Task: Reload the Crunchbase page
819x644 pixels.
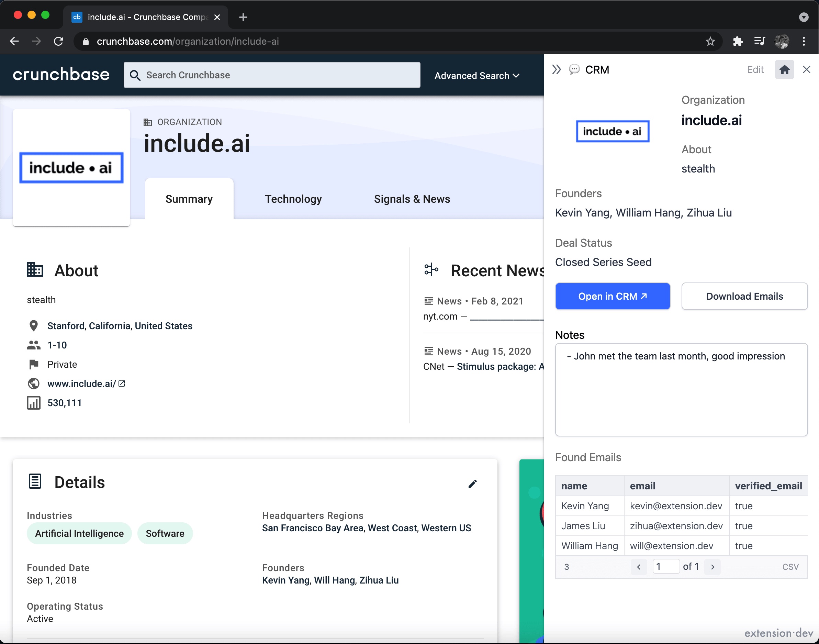Action: click(59, 41)
